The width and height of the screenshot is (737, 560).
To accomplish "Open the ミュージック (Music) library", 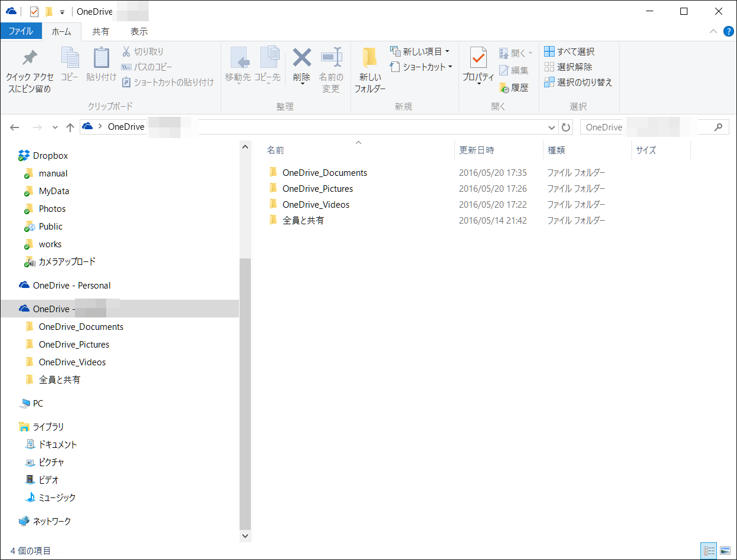I will click(x=57, y=498).
